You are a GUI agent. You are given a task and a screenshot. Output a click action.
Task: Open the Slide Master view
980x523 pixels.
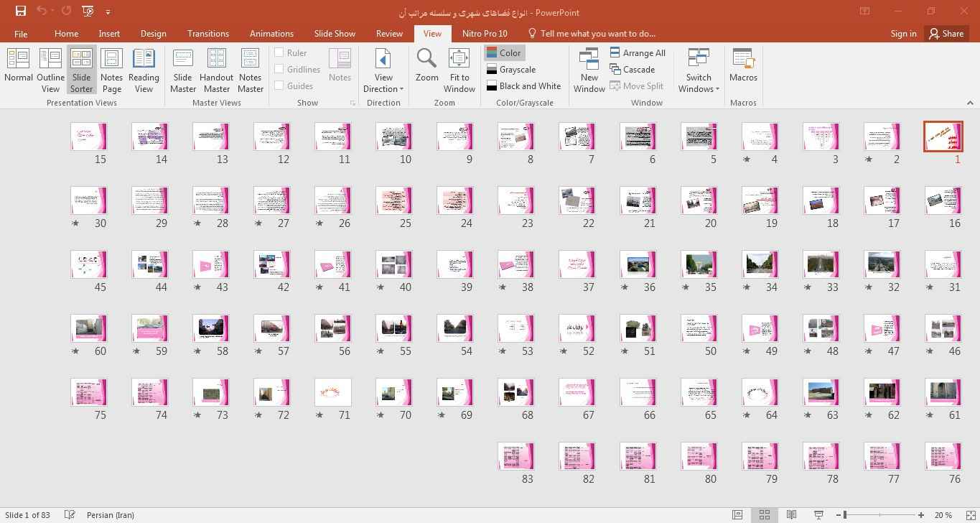coord(183,69)
